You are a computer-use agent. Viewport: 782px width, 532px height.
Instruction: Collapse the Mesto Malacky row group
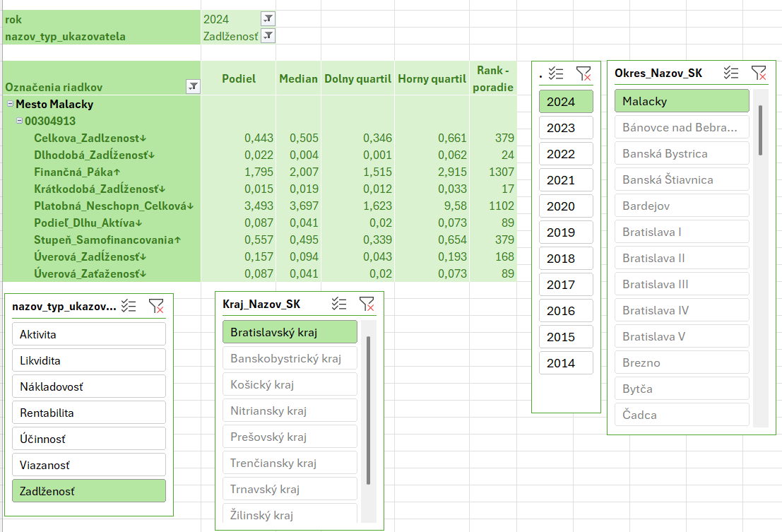[x=10, y=104]
